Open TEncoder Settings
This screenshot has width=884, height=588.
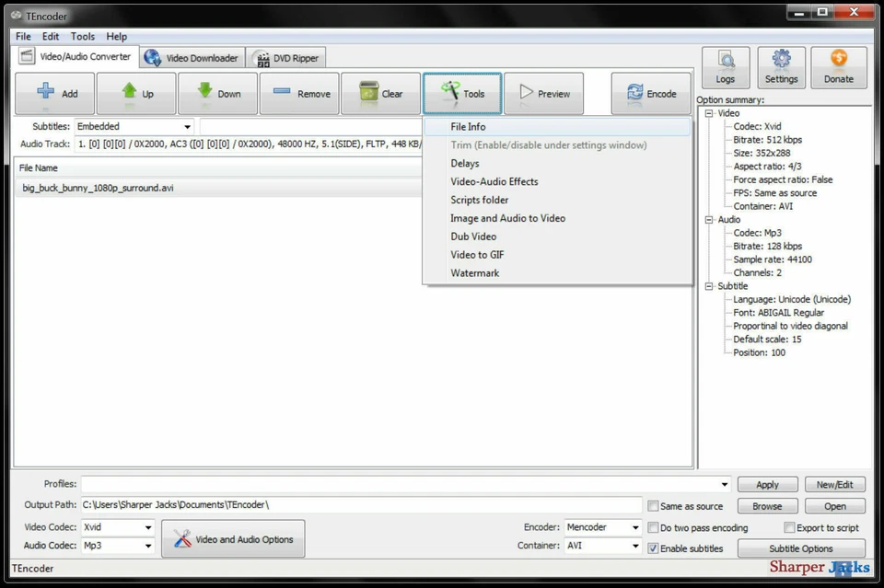coord(781,66)
